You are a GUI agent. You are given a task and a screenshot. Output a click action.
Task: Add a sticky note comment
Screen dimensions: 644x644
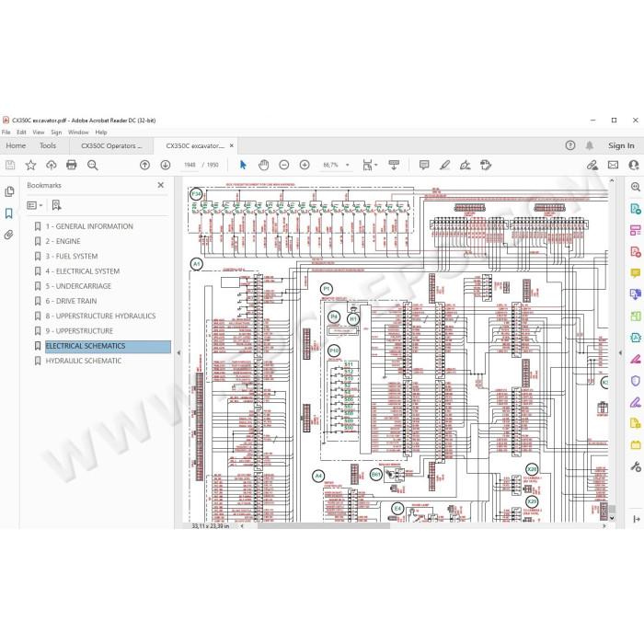point(424,165)
